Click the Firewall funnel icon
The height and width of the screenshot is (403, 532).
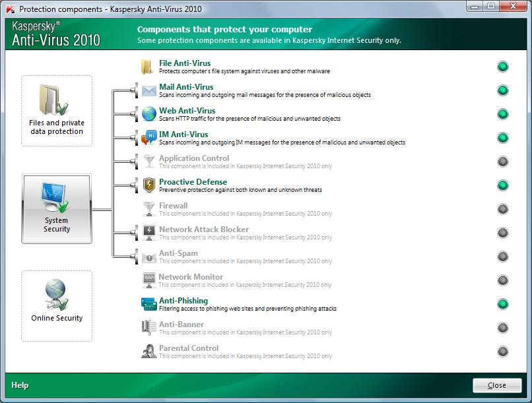(149, 209)
